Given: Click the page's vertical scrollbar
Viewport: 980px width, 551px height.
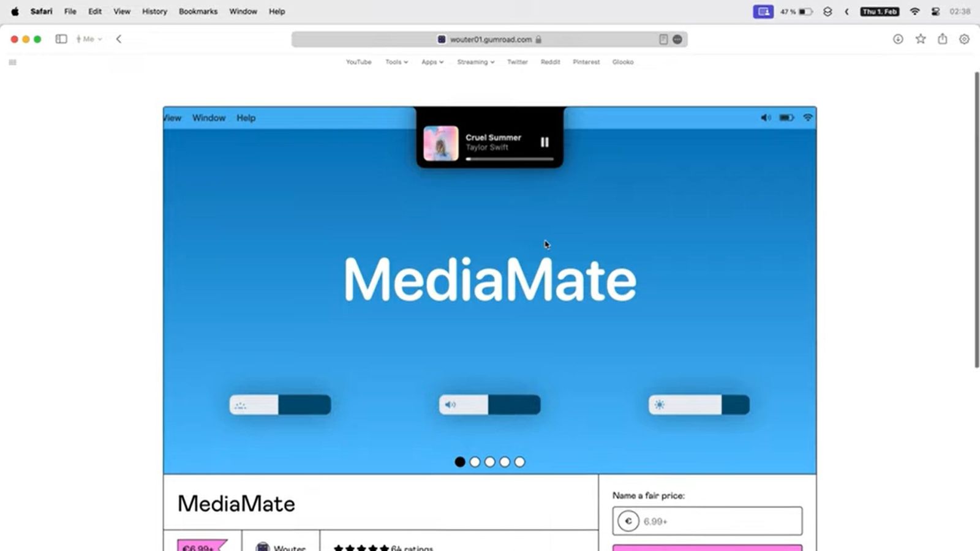Looking at the screenshot, I should 976,220.
